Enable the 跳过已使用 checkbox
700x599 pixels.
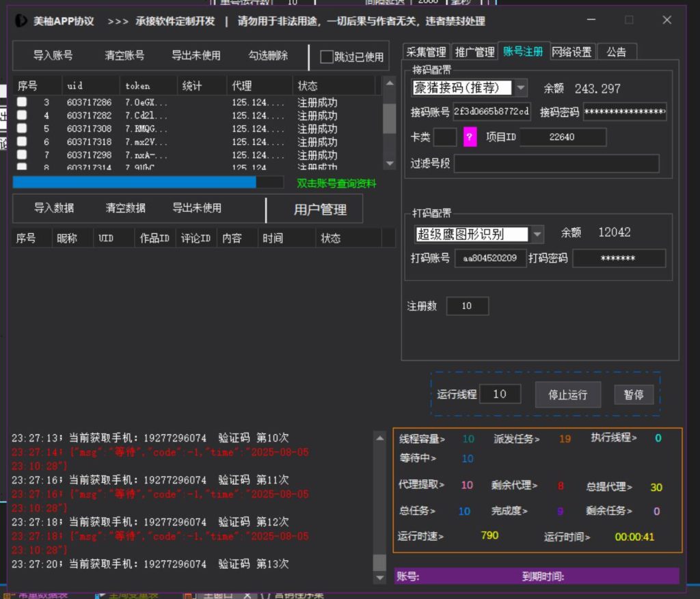[327, 57]
